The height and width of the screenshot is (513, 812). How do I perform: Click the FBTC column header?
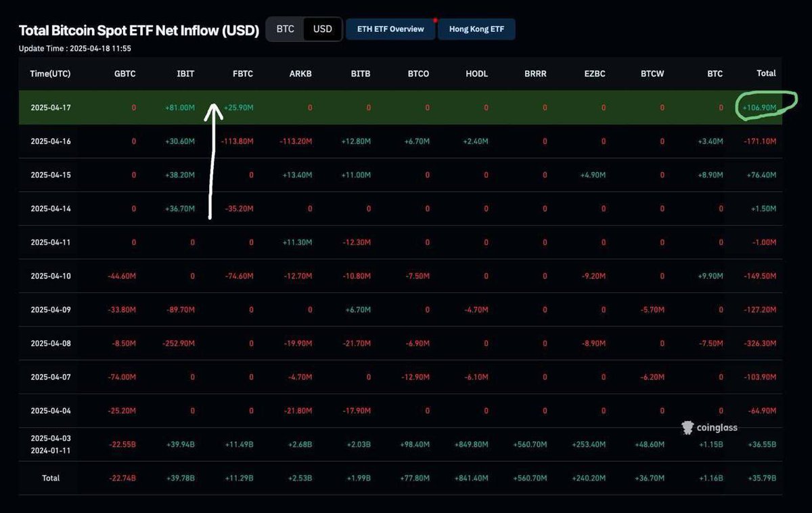[x=242, y=74]
